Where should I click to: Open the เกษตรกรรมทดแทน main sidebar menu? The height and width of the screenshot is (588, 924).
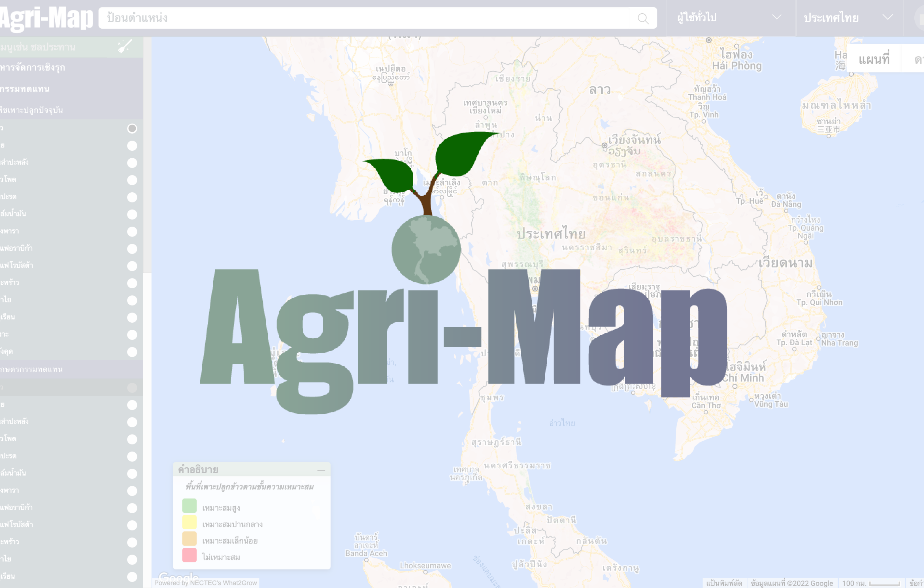click(x=71, y=89)
